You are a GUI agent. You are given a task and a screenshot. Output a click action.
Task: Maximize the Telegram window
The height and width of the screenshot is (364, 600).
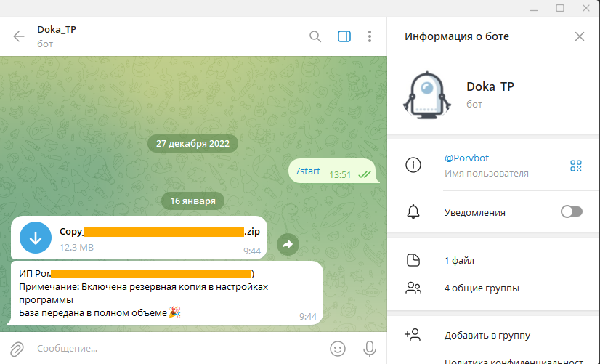560,8
